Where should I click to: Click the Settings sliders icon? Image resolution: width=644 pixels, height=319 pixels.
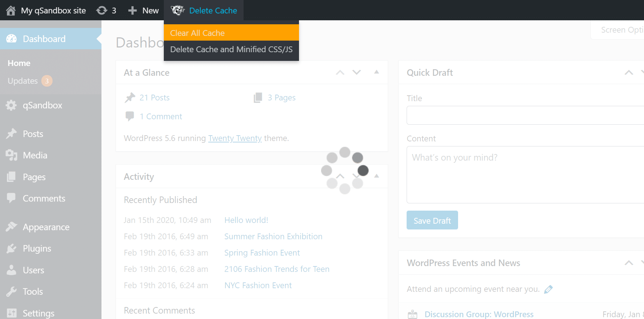12,313
